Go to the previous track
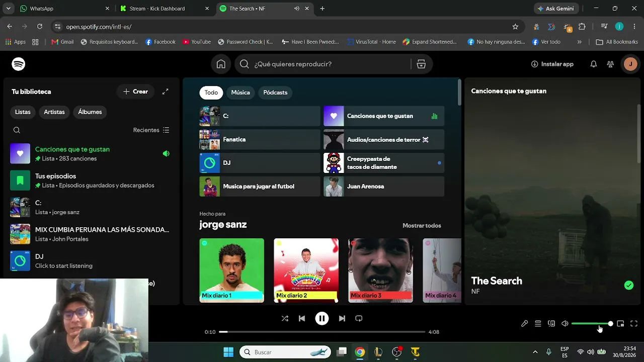Image resolution: width=644 pixels, height=362 pixels. (302, 318)
